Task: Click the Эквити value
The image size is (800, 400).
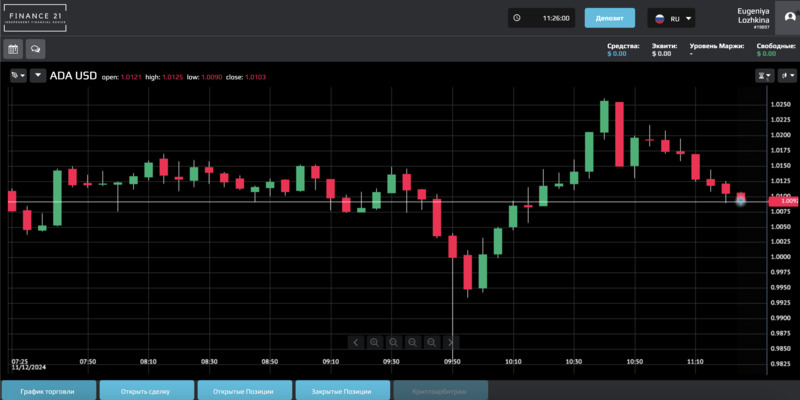Action: coord(661,54)
